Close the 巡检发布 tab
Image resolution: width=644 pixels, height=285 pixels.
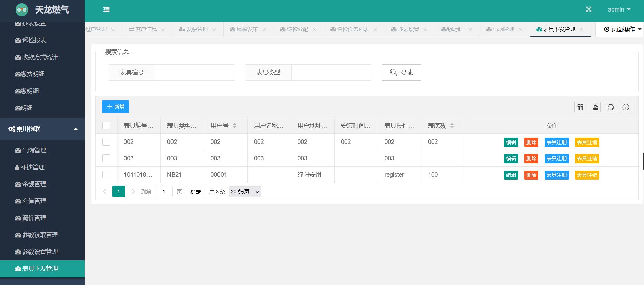[264, 30]
